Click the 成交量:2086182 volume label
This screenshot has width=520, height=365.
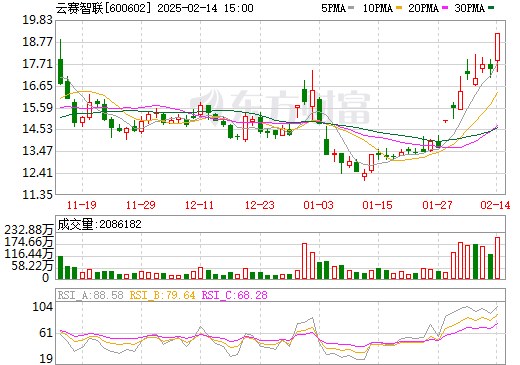pyautogui.click(x=99, y=224)
